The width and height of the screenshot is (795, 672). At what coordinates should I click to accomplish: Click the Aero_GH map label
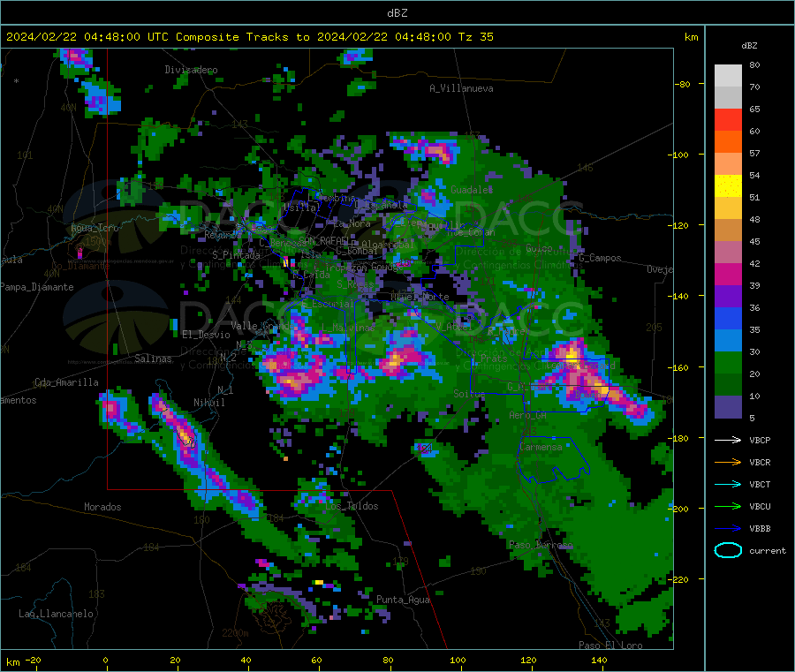coord(528,415)
